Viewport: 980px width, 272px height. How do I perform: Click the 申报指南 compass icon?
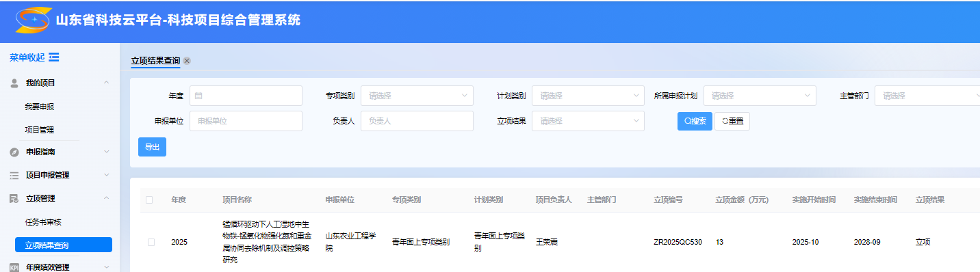[x=14, y=152]
